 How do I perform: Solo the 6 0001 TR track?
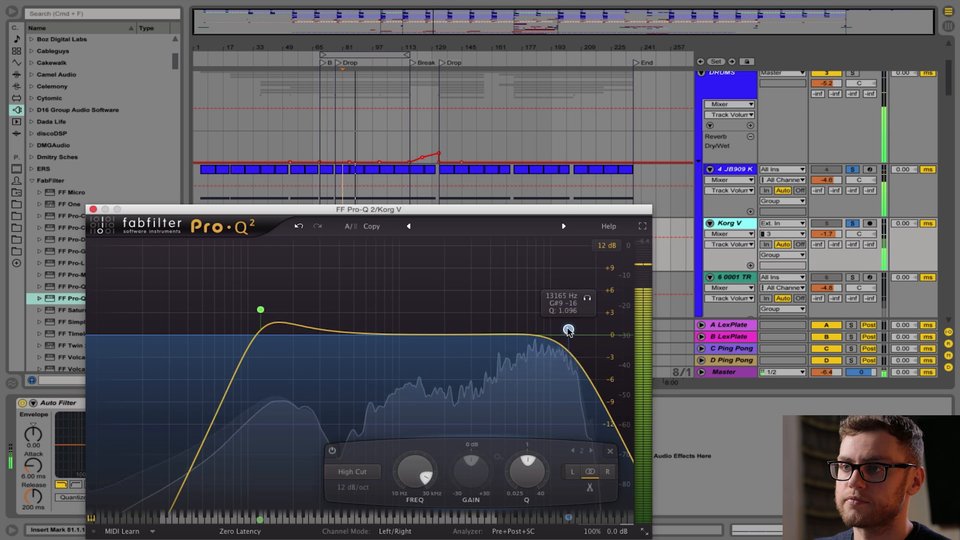coord(852,277)
